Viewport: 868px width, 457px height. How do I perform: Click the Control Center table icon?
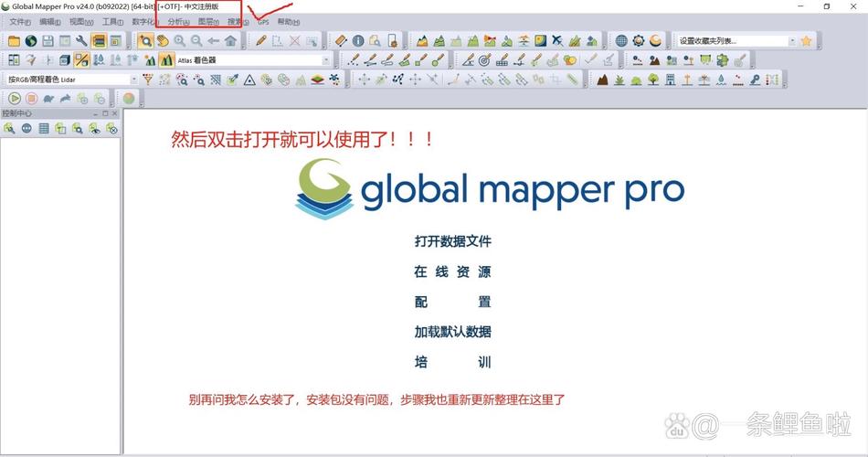pos(44,129)
